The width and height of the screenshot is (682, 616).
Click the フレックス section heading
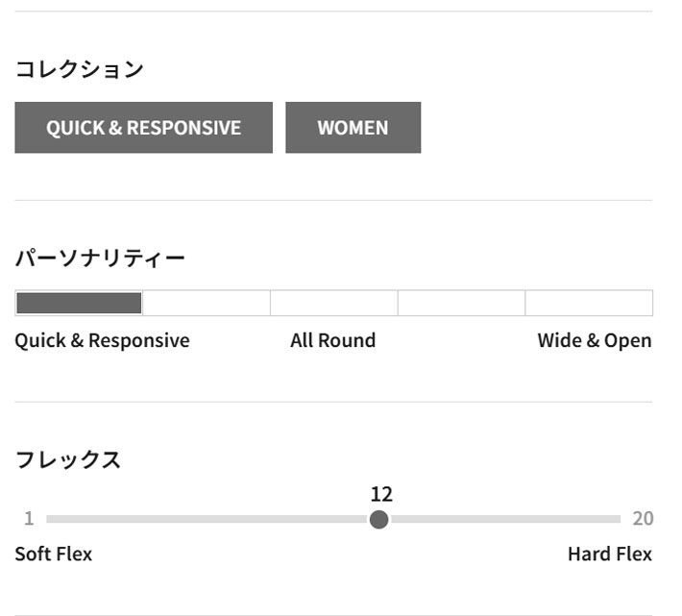67,459
